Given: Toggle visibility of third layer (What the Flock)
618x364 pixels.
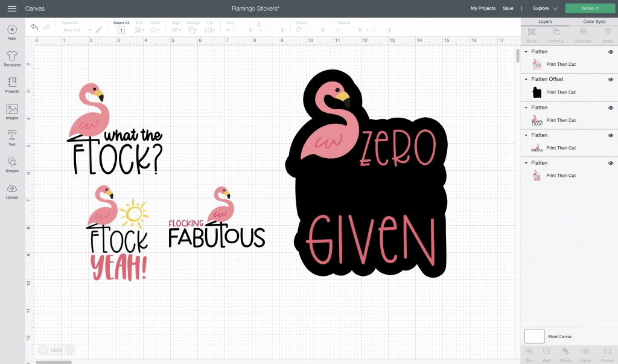Looking at the screenshot, I should 611,107.
